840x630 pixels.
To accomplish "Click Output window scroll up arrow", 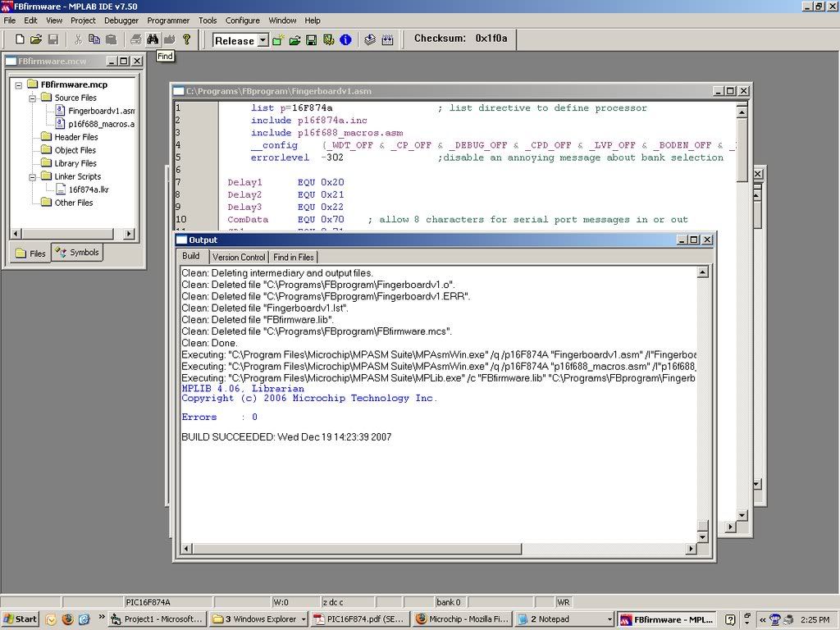I will [702, 272].
